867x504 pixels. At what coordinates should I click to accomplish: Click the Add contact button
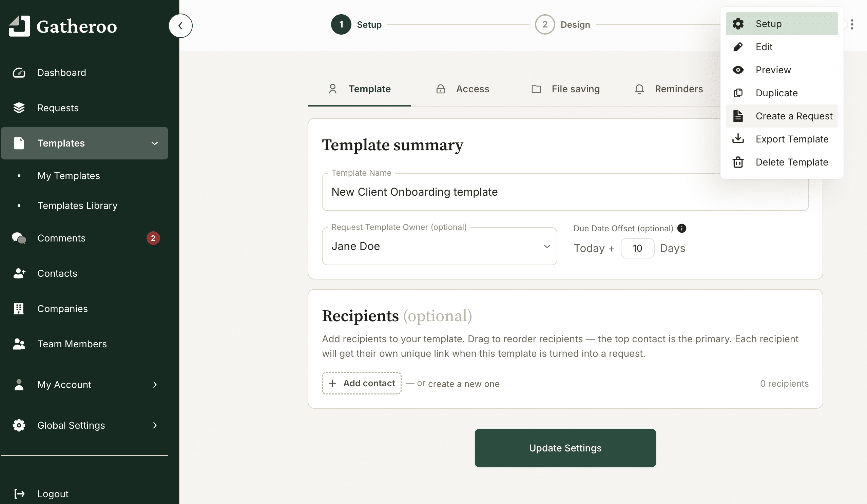click(x=362, y=383)
